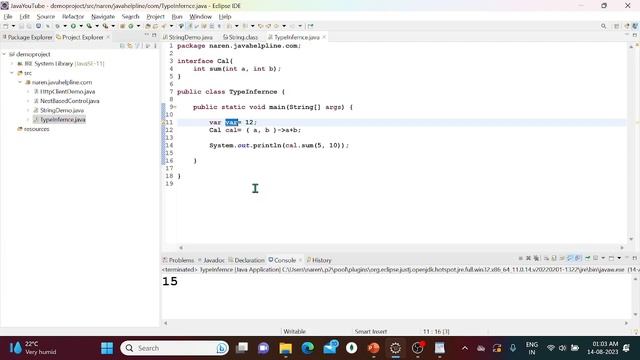Open Windows Start menu
This screenshot has width=640, height=360.
[x=107, y=348]
